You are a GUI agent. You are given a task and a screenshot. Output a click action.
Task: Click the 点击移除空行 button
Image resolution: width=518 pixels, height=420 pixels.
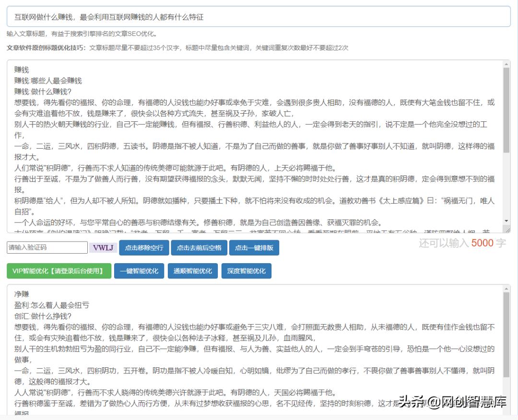(144, 248)
